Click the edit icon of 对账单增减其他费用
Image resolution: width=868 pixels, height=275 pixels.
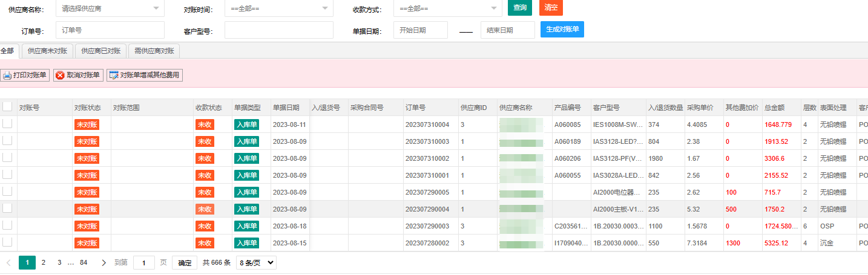(x=113, y=76)
